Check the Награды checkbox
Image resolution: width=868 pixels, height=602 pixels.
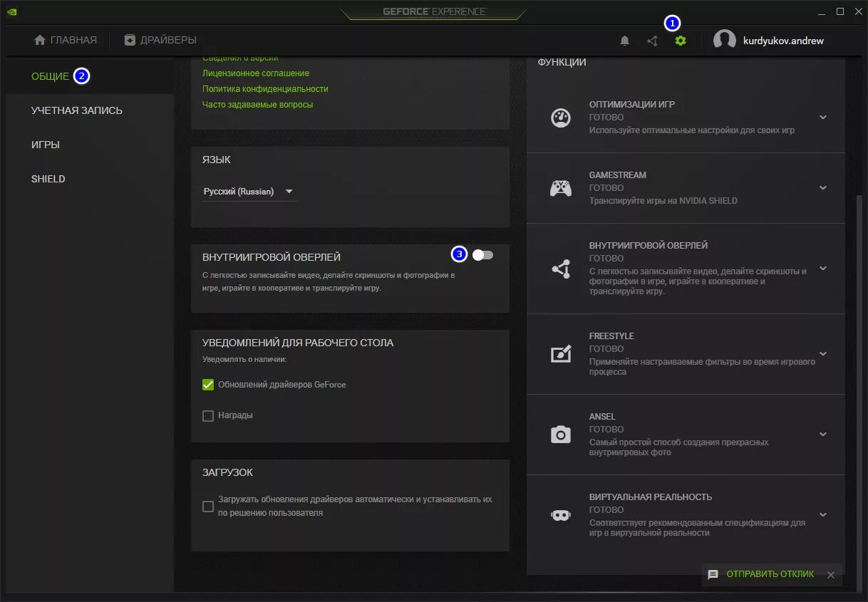tap(208, 415)
